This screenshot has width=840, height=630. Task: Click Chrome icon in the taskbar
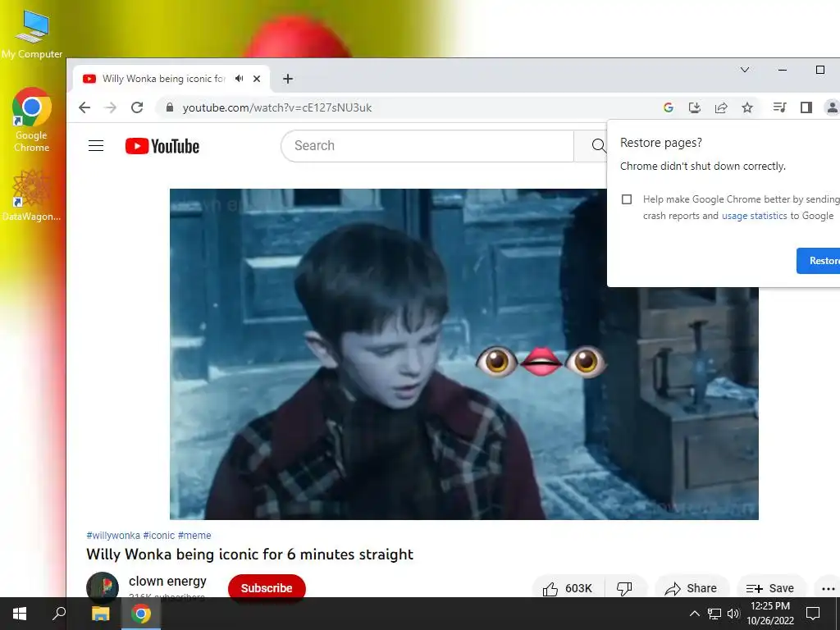141,614
